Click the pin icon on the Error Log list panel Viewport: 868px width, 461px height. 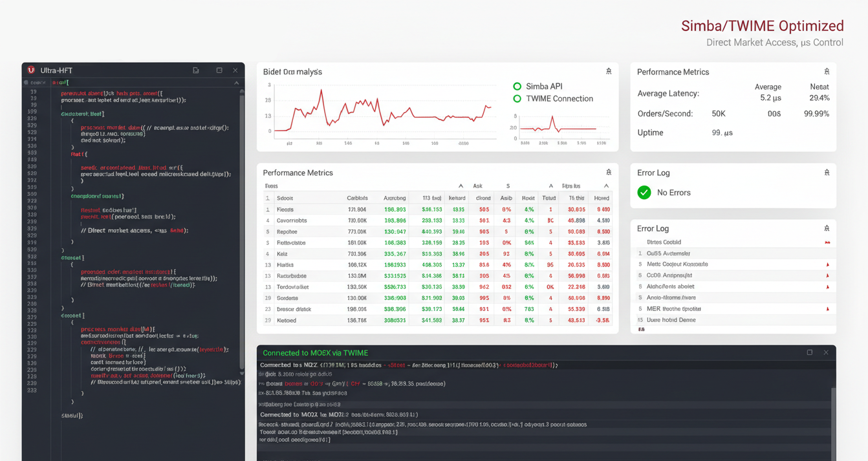(827, 228)
